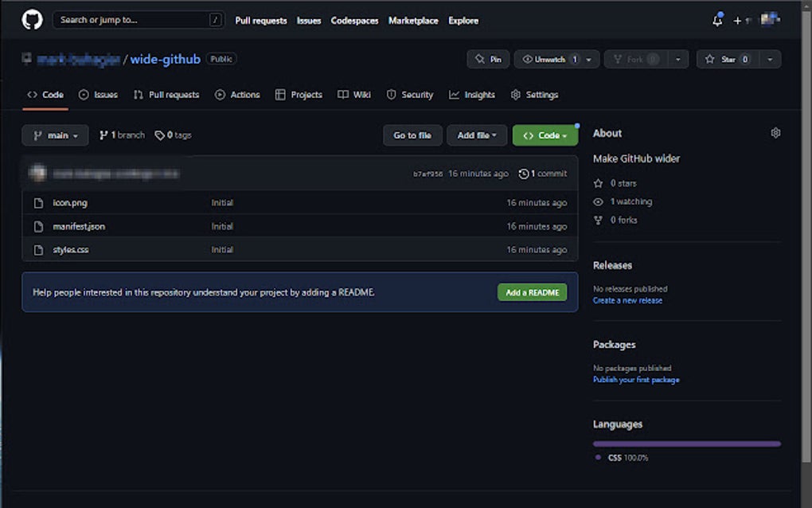The height and width of the screenshot is (508, 812).
Task: Click the branch icon showing 1 branch
Action: [x=103, y=135]
